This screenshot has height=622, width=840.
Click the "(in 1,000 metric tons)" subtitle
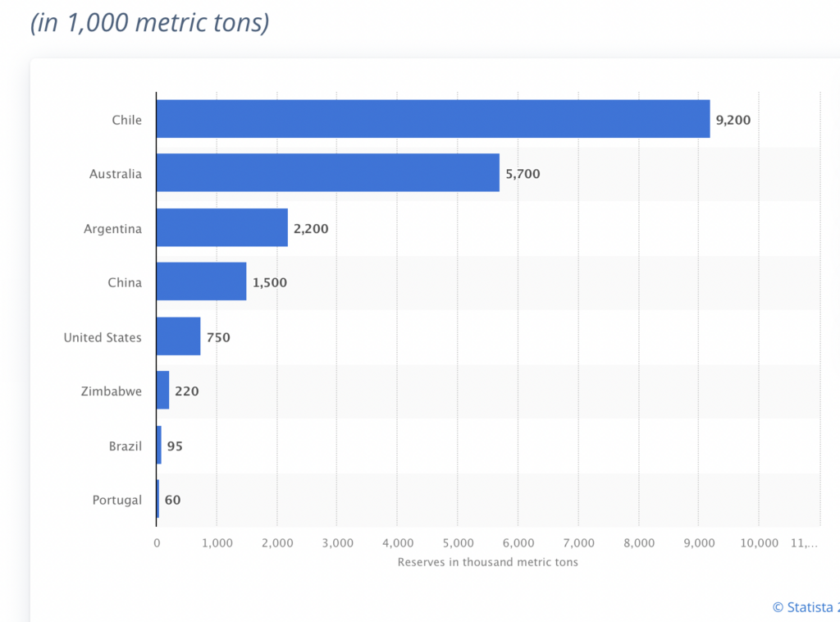(149, 23)
